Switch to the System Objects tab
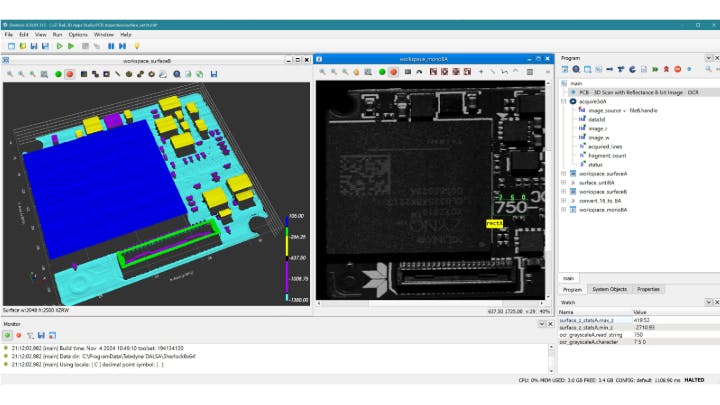720x405 pixels. [x=607, y=289]
